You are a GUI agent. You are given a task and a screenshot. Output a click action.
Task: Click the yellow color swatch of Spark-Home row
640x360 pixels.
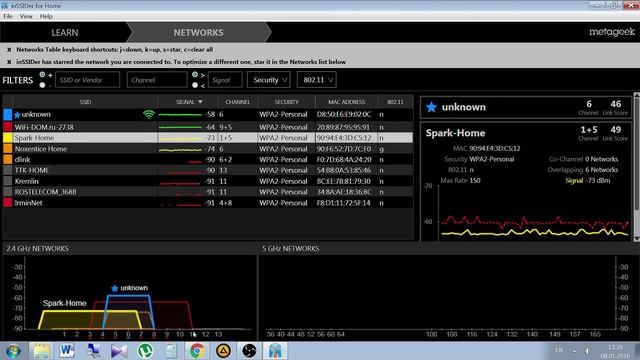[8, 138]
